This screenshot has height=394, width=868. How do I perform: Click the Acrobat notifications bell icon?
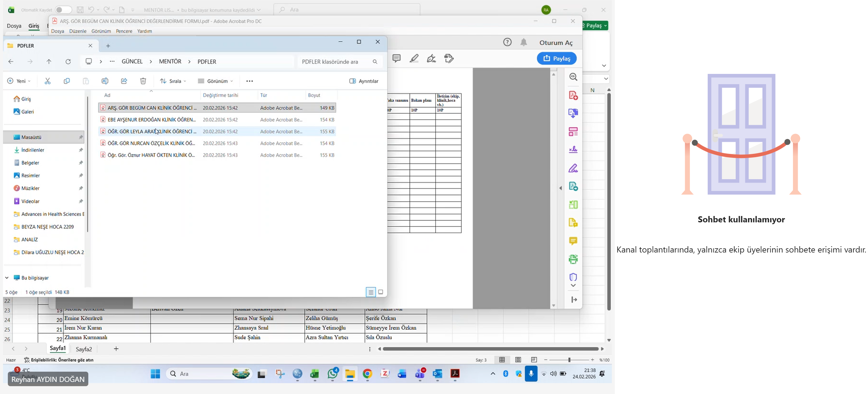(x=523, y=43)
